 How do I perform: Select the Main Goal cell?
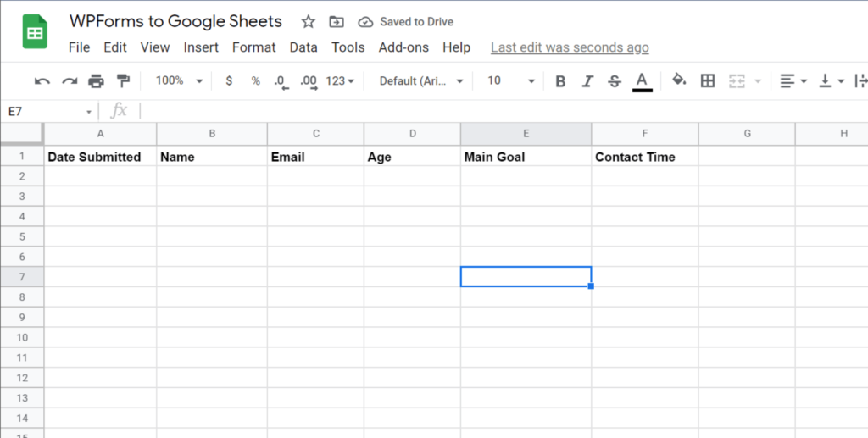(526, 157)
